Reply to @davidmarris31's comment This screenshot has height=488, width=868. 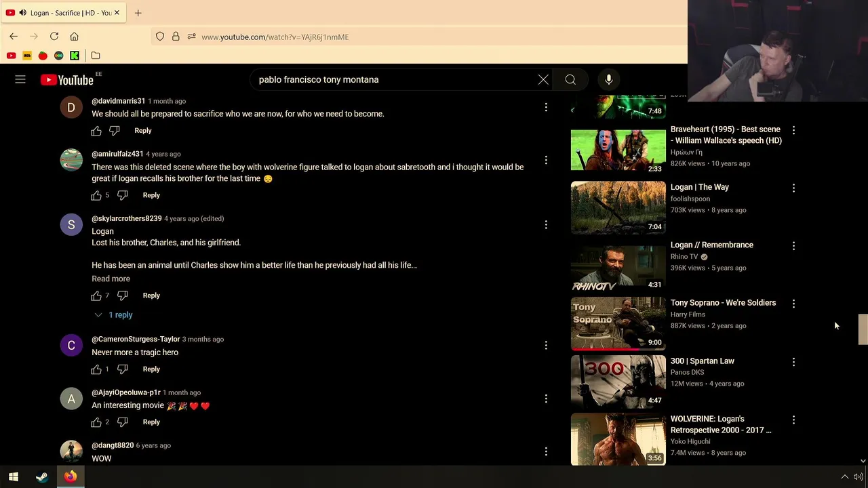tap(142, 131)
